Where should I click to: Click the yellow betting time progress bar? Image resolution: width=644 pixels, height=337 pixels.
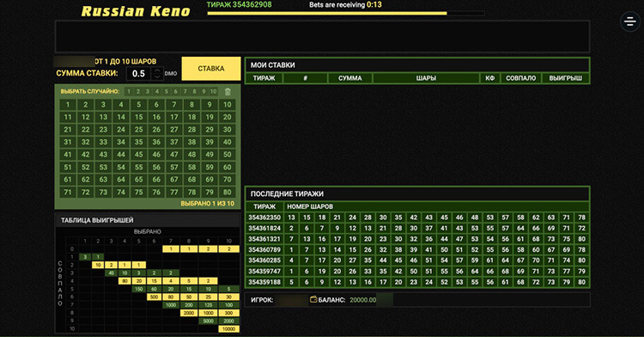[327, 14]
